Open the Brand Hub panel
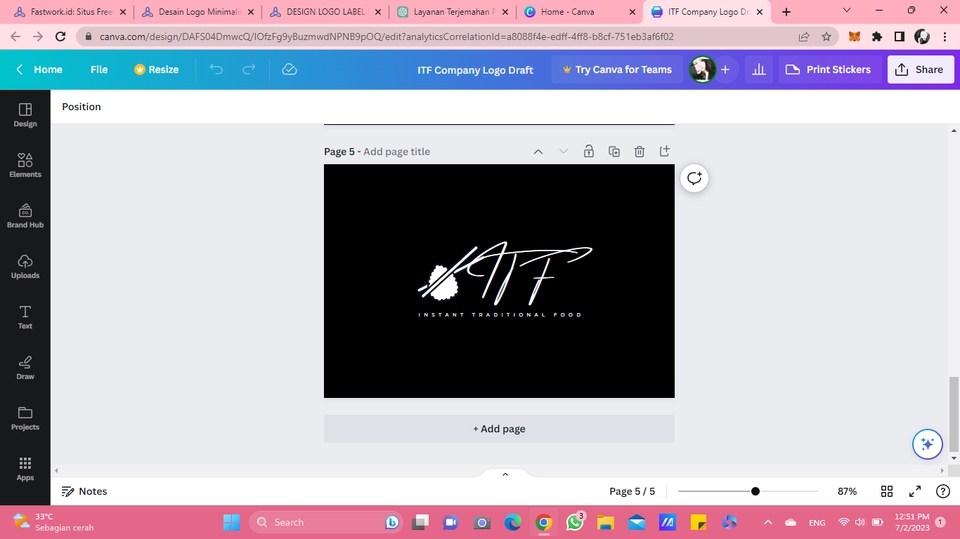 [25, 216]
